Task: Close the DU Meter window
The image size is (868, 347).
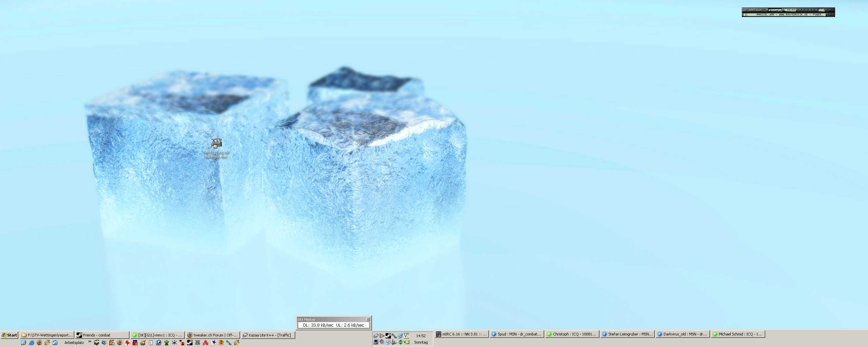Action: point(368,319)
